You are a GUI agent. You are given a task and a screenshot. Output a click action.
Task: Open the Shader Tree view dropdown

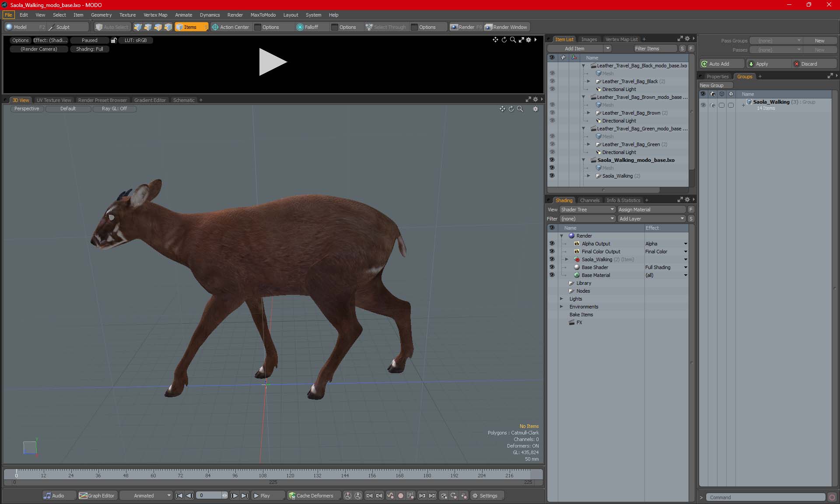pyautogui.click(x=587, y=210)
